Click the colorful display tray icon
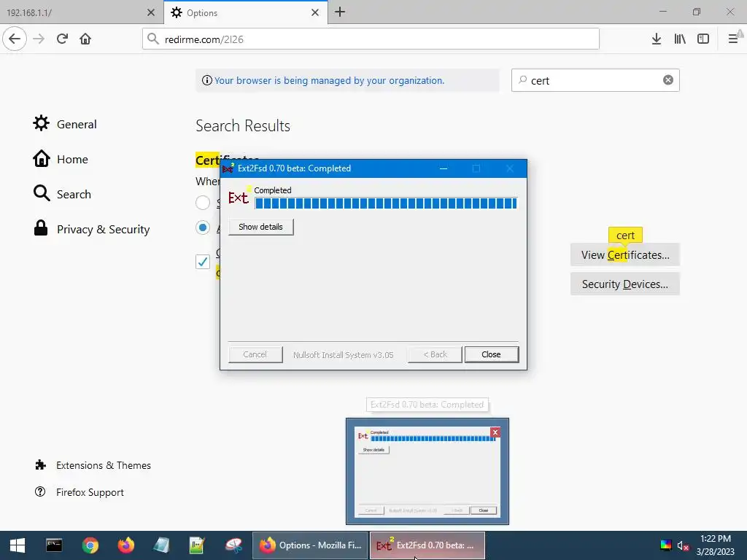The height and width of the screenshot is (560, 747). 665,545
